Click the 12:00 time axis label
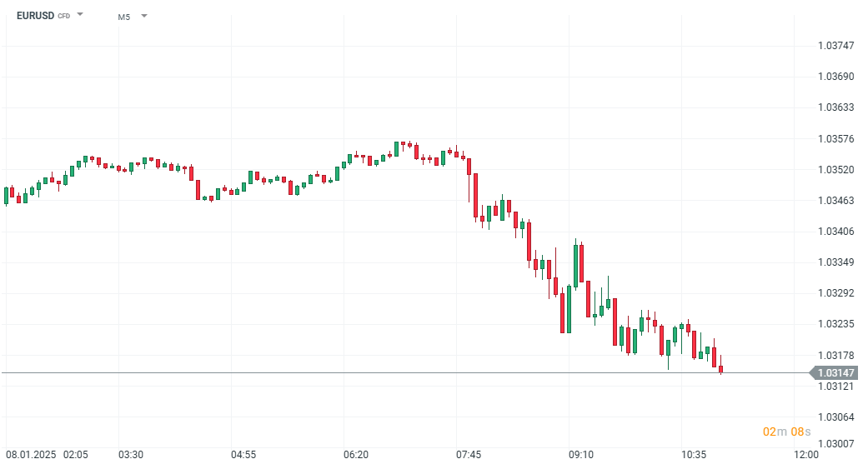Image resolution: width=868 pixels, height=469 pixels. (x=805, y=455)
